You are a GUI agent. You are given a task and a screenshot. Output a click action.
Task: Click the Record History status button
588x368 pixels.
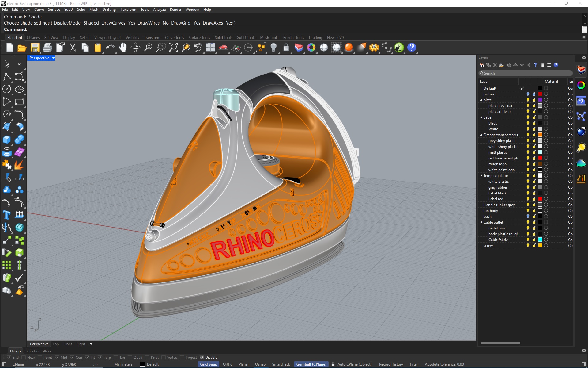pyautogui.click(x=391, y=364)
